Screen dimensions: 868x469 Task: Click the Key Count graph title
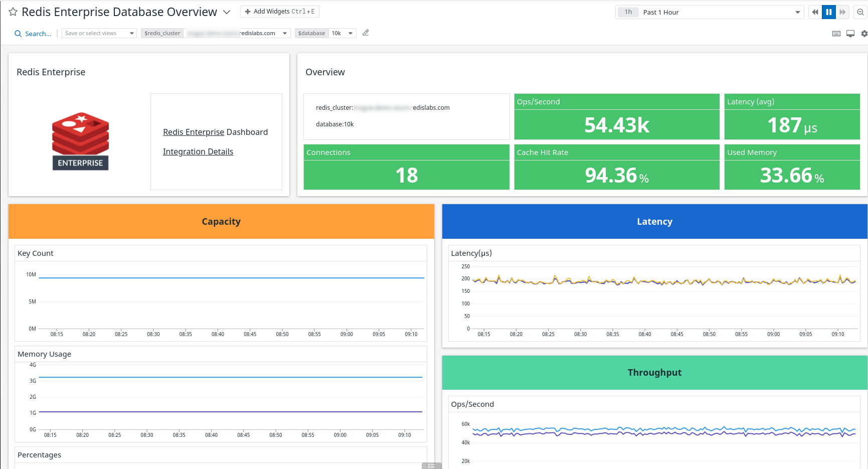coord(36,253)
